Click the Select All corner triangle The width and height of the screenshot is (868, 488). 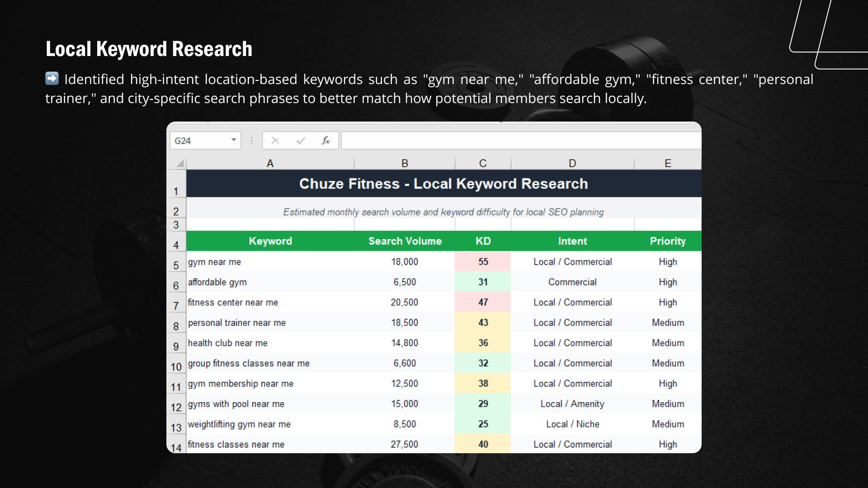pos(180,163)
